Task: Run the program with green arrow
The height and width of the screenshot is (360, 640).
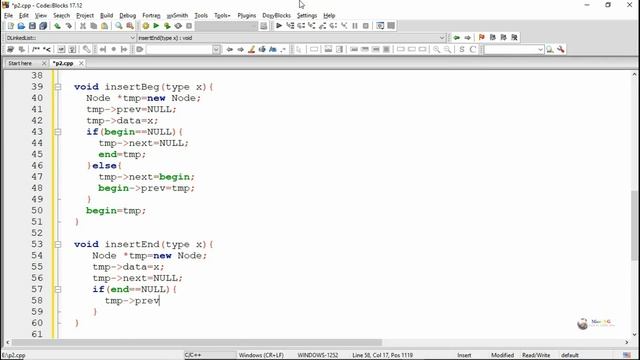Action: click(156, 26)
